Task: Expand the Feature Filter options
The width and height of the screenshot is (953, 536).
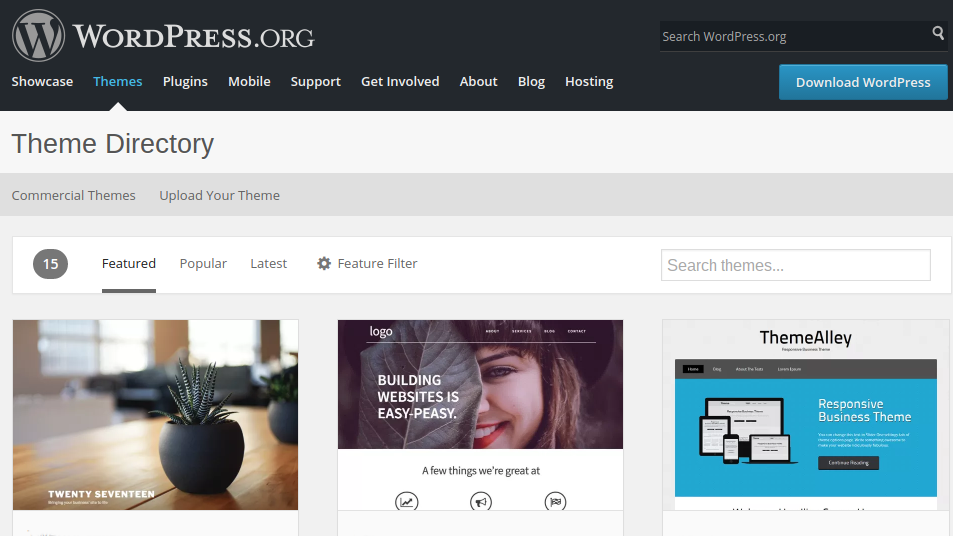Action: 367,264
